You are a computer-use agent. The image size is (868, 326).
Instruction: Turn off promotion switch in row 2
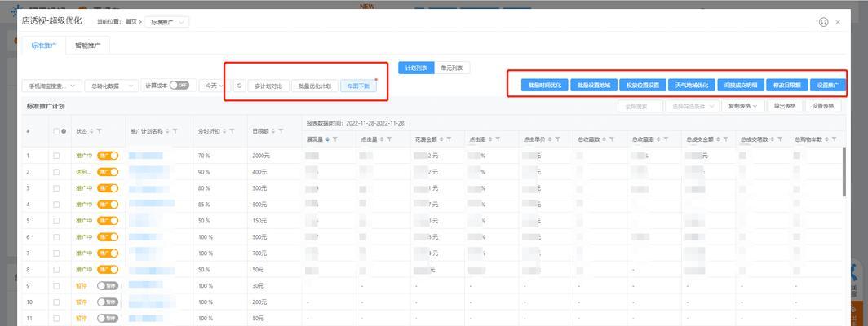point(108,172)
